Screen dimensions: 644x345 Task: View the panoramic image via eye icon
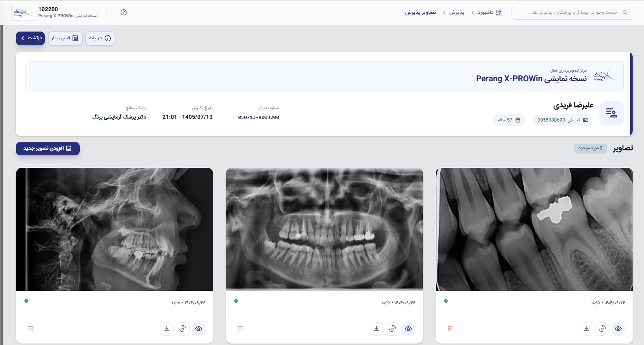coord(408,329)
